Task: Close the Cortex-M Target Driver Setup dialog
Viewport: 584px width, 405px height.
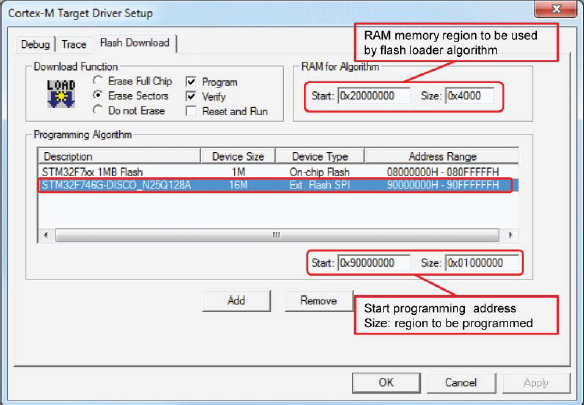Action: tap(556, 9)
